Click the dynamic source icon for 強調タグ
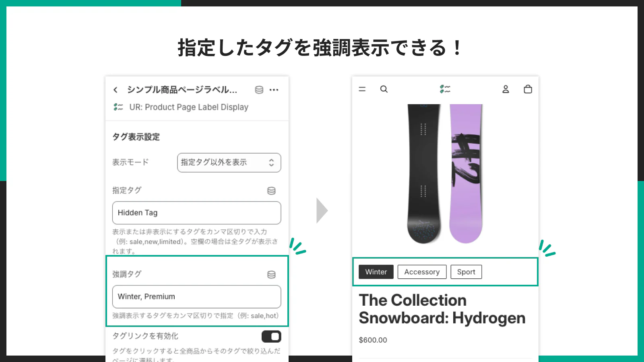Image resolution: width=644 pixels, height=362 pixels. pos(271,274)
